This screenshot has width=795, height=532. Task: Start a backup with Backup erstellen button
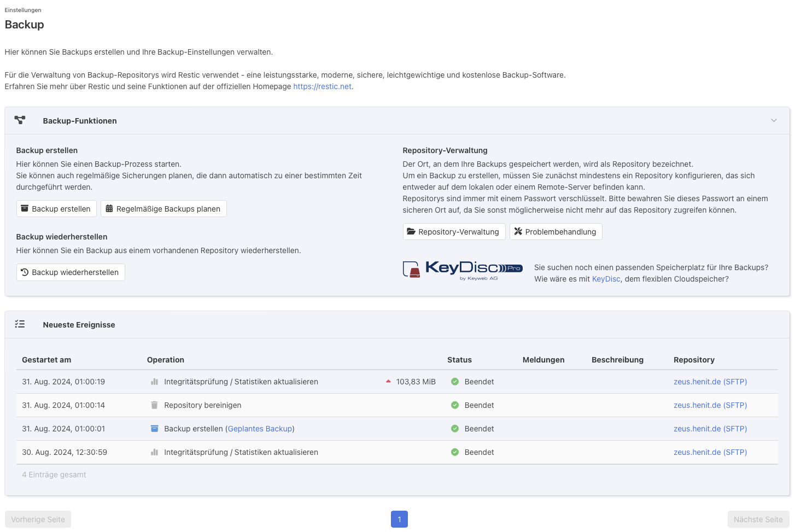[56, 209]
